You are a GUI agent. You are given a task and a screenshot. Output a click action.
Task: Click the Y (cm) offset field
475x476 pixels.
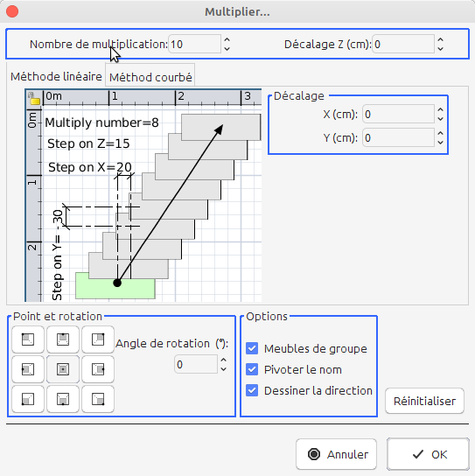coord(398,138)
